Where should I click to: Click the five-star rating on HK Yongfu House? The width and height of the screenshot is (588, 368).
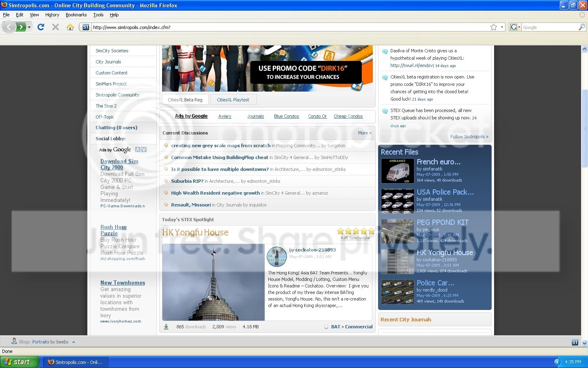[x=356, y=231]
